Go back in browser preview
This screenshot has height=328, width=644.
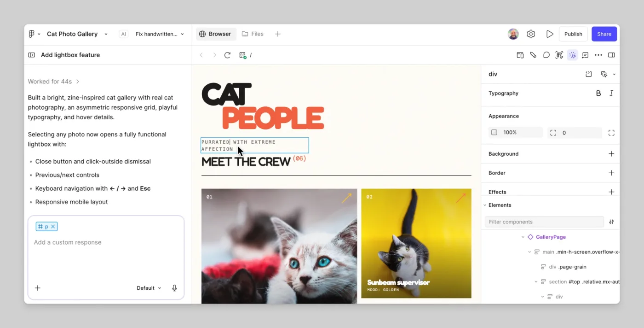(x=201, y=55)
